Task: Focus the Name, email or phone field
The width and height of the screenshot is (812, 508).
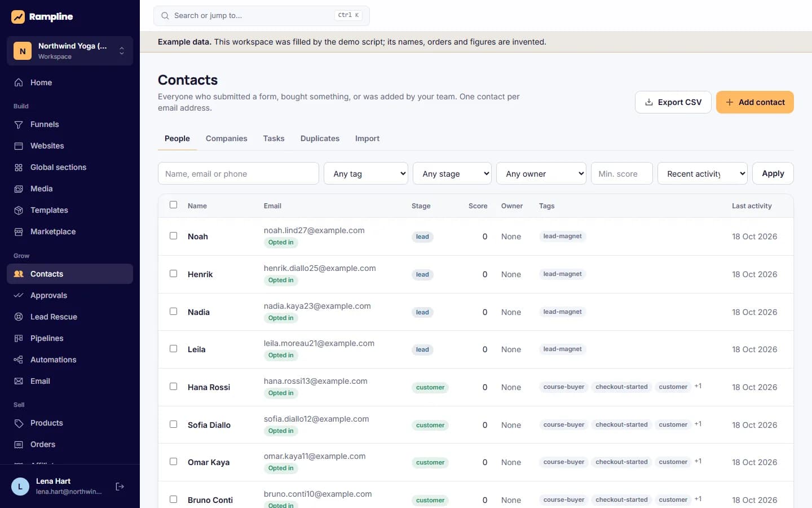Action: point(239,173)
